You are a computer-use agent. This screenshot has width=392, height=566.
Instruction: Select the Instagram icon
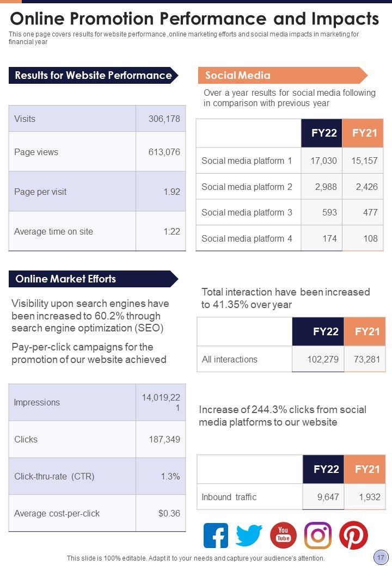tap(318, 536)
